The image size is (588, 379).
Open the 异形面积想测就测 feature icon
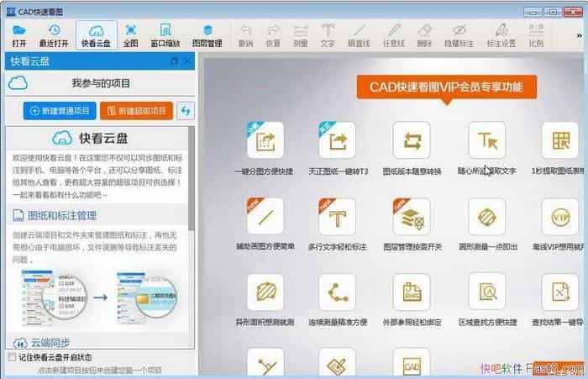pyautogui.click(x=265, y=292)
